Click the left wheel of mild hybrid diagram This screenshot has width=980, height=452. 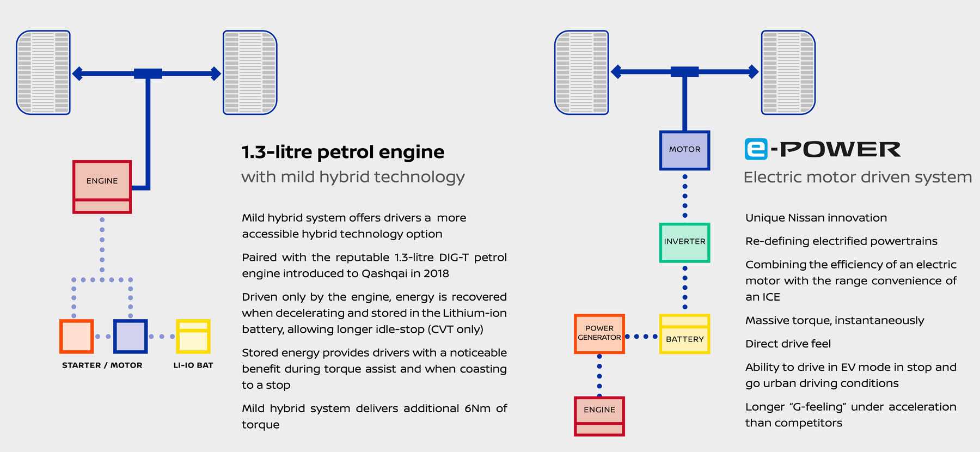coord(44,72)
